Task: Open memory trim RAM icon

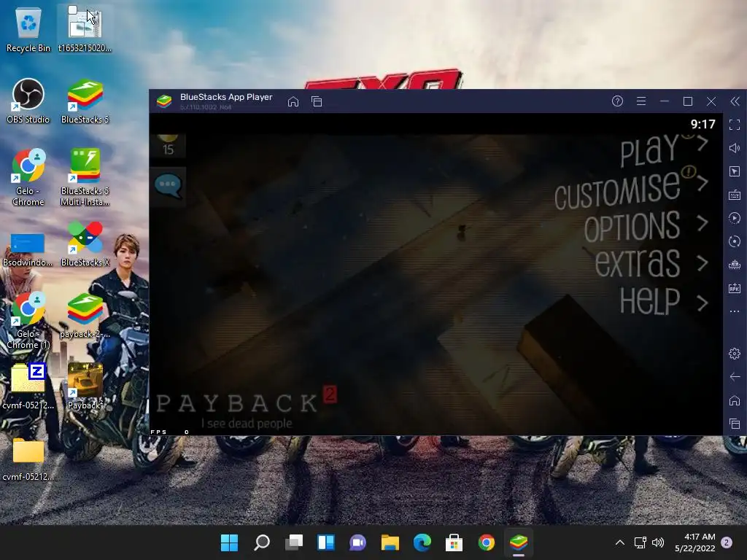Action: 735,265
